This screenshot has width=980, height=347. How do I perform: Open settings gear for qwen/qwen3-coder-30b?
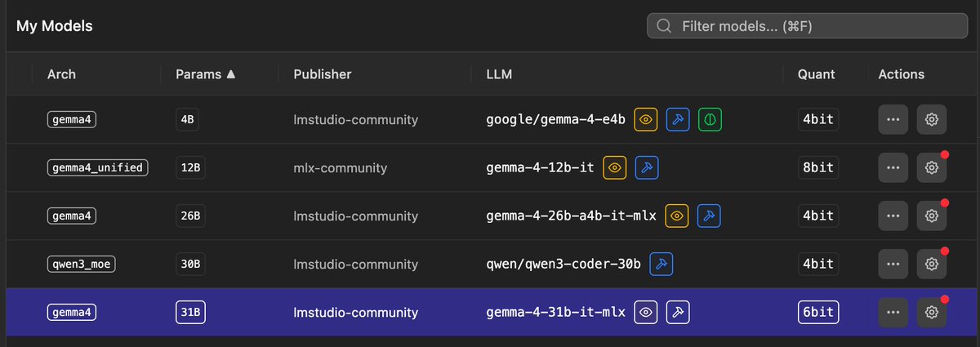point(931,264)
